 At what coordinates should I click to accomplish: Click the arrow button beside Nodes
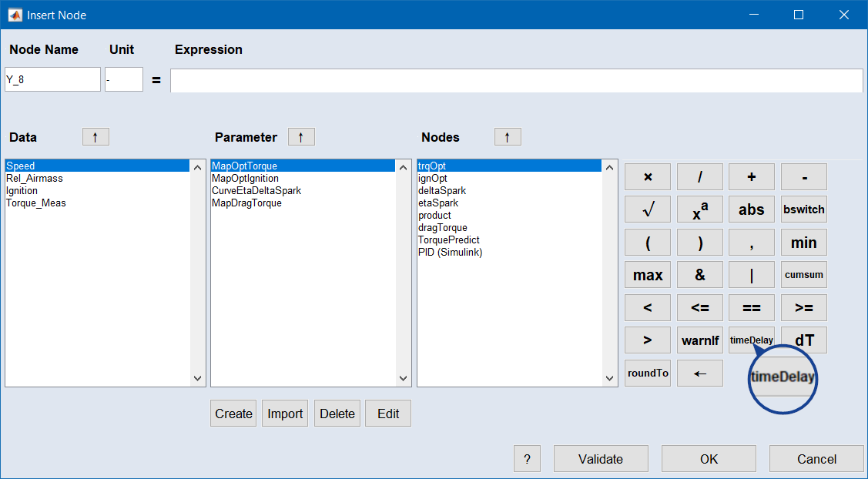(508, 137)
